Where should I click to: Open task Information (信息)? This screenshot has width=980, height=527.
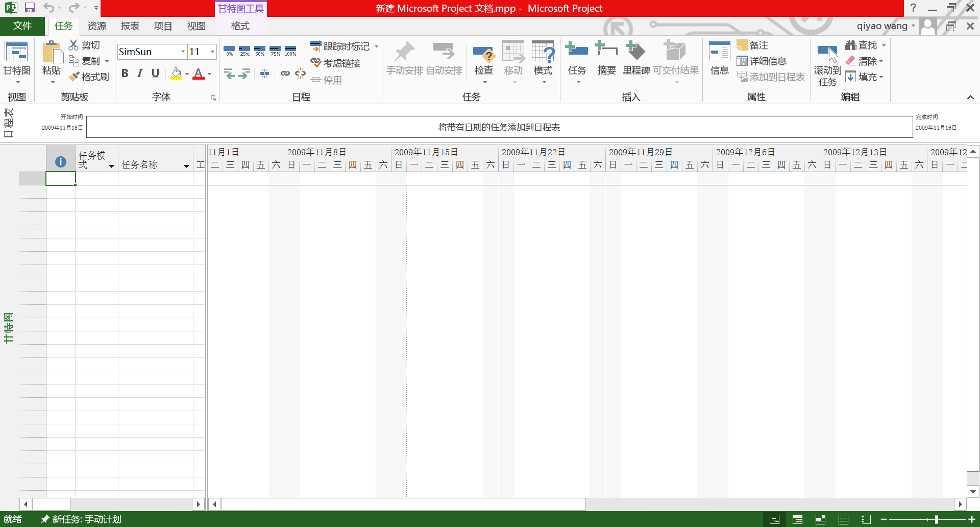pyautogui.click(x=720, y=58)
